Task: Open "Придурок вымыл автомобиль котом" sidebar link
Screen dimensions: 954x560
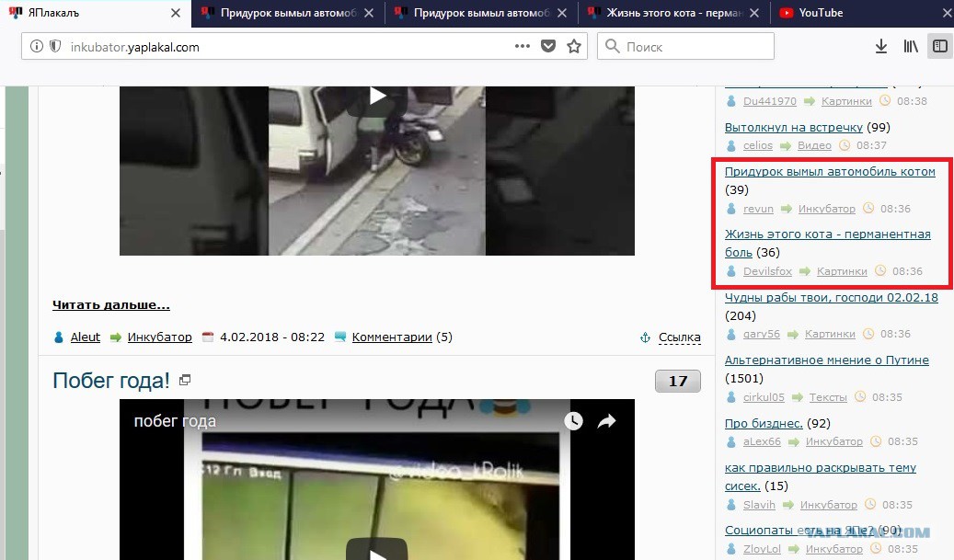Action: [x=829, y=172]
